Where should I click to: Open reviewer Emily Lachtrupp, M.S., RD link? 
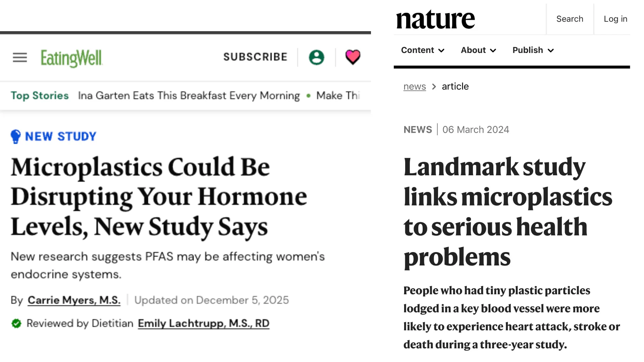(x=204, y=323)
